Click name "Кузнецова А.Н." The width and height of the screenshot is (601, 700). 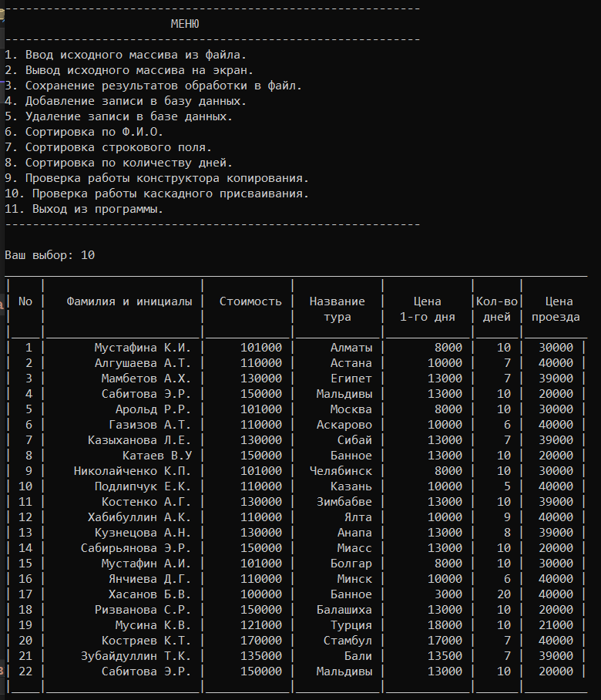click(x=143, y=533)
